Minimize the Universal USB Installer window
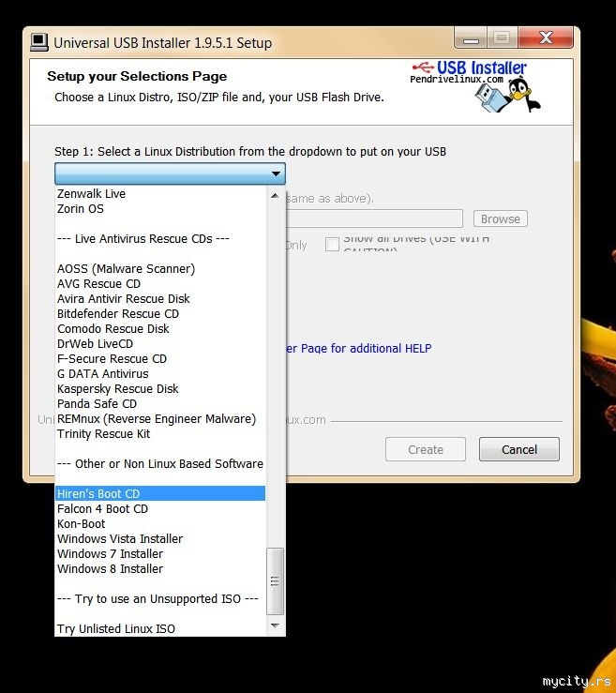Screen dimensions: 616x693 (x=471, y=38)
